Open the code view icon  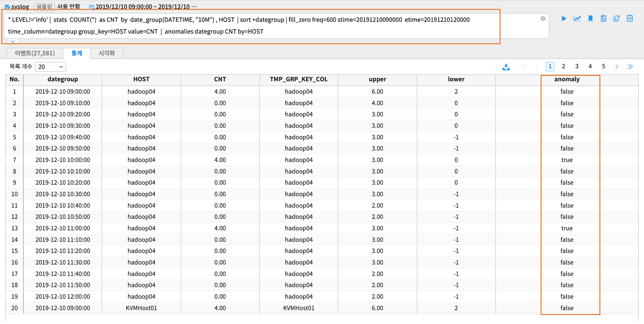coord(630,18)
